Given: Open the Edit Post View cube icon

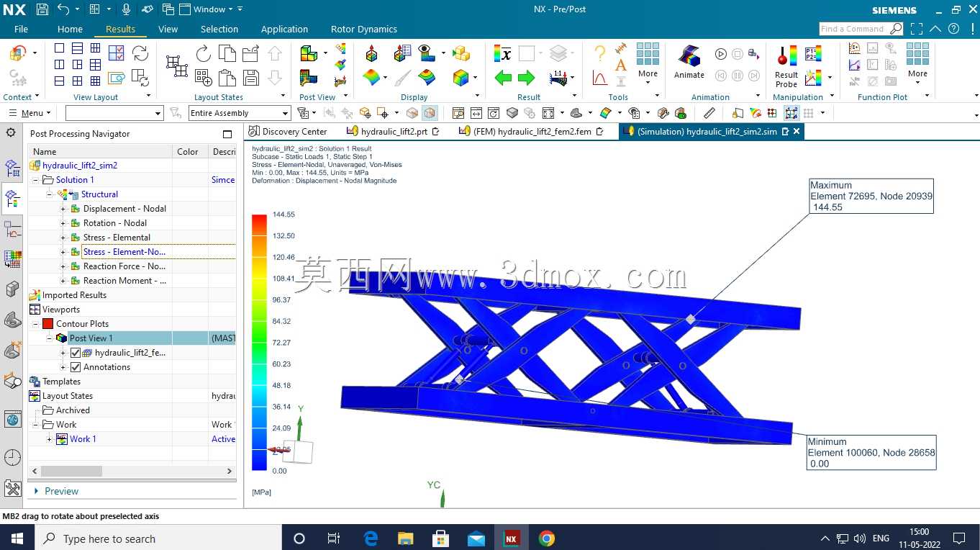Looking at the screenshot, I should [309, 53].
